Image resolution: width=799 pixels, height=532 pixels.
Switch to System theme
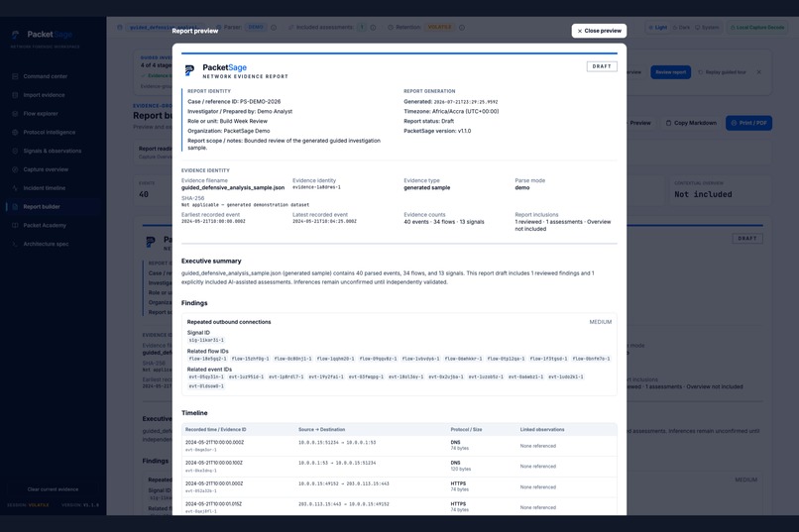707,28
